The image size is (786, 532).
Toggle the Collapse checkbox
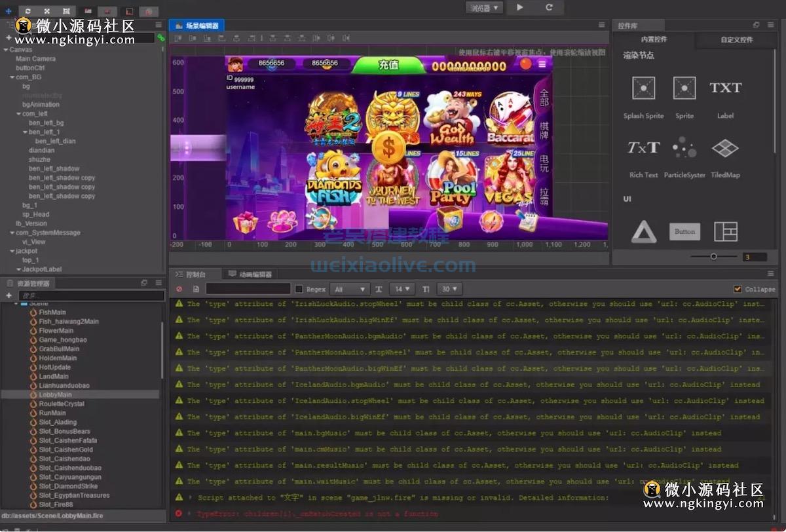pyautogui.click(x=738, y=289)
